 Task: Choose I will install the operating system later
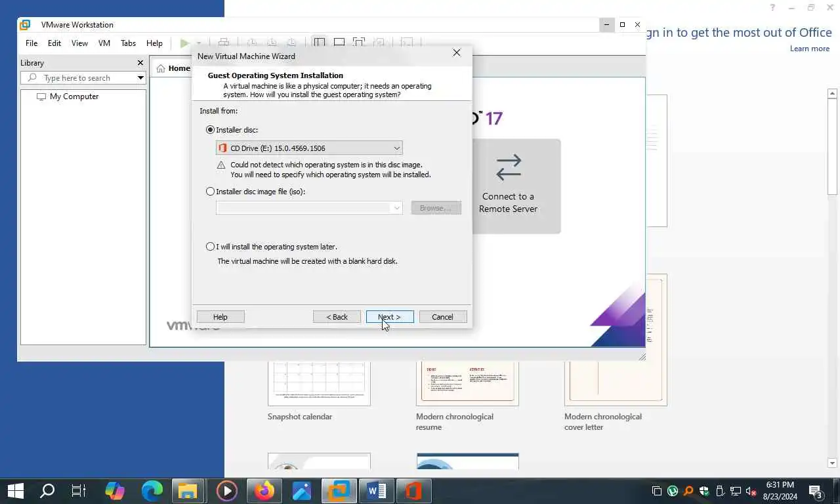point(210,247)
